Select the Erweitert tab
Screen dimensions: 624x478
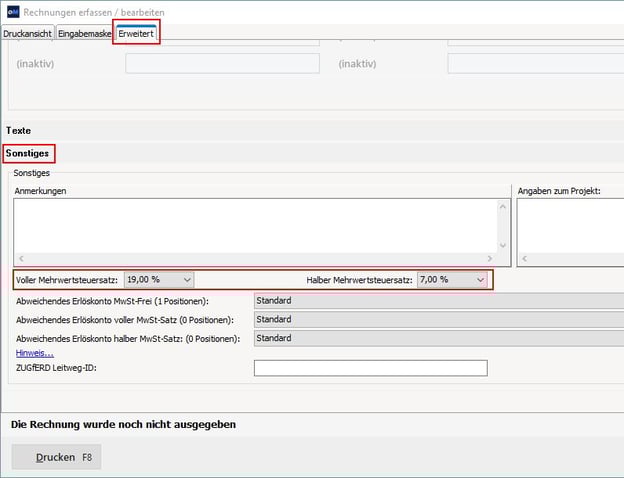pyautogui.click(x=136, y=33)
